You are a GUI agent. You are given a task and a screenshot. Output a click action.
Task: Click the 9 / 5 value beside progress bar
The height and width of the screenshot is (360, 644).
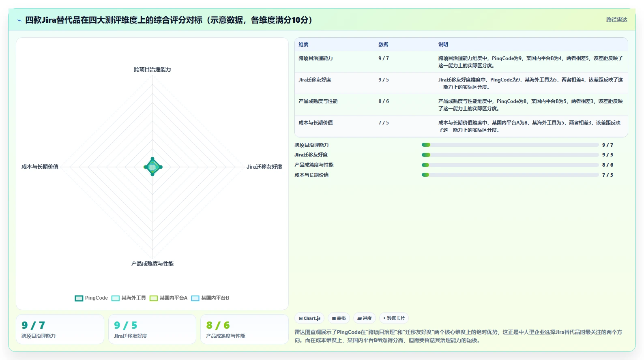[608, 155]
